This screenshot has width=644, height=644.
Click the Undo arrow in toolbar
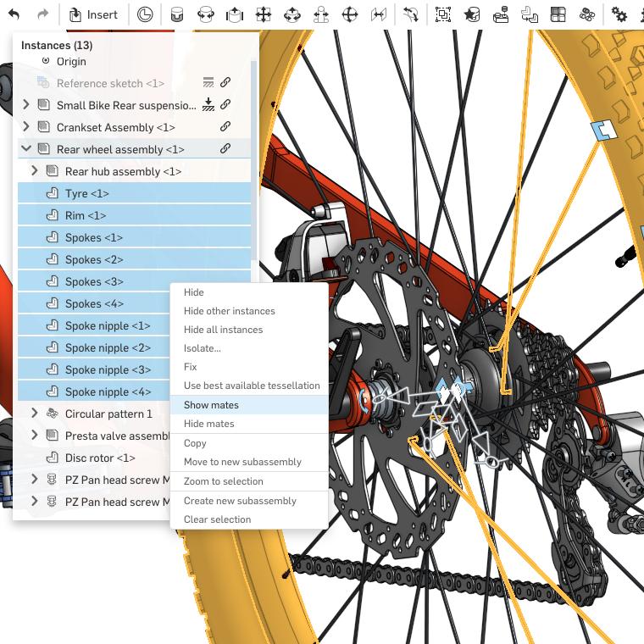pos(14,14)
